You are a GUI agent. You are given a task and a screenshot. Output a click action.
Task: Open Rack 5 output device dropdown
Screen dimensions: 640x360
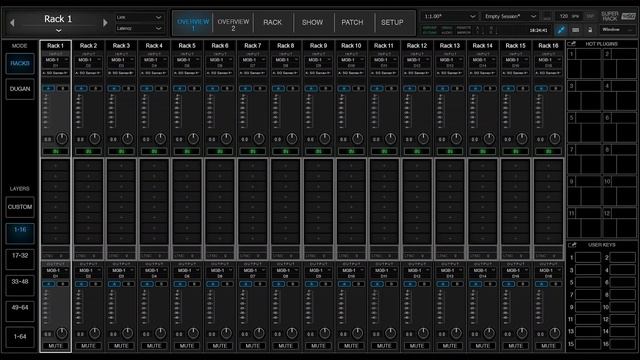187,273
